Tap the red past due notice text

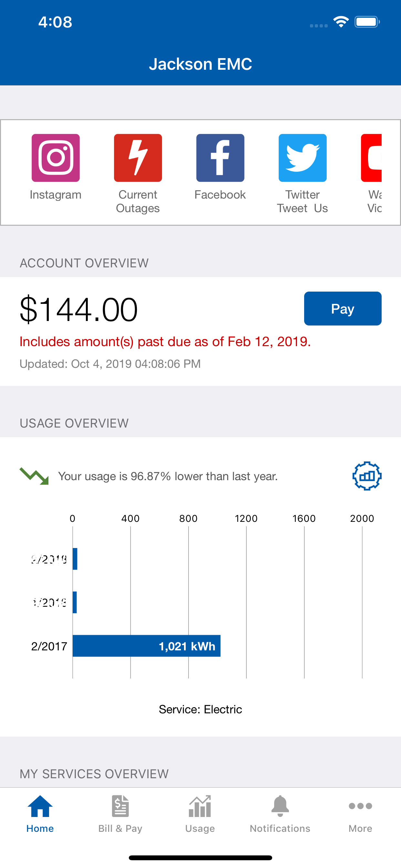[165, 342]
